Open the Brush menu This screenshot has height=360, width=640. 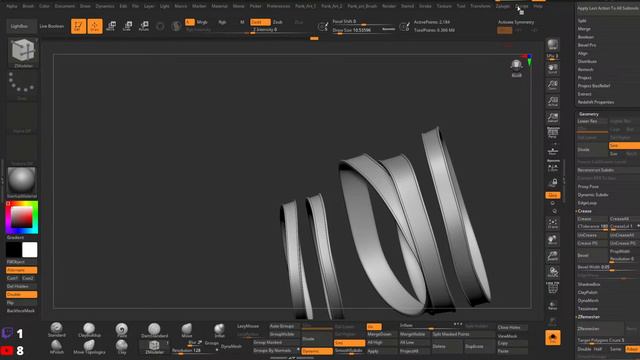(28, 6)
